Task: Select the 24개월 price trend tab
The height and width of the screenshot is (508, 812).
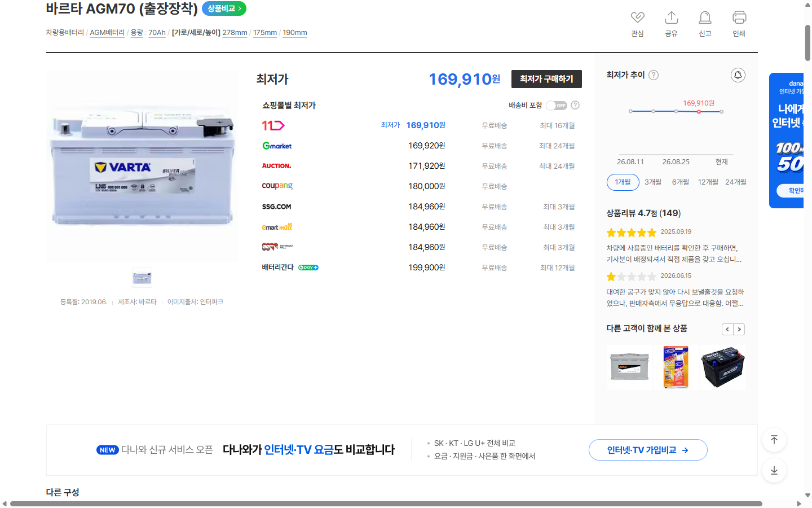Action: pos(736,182)
